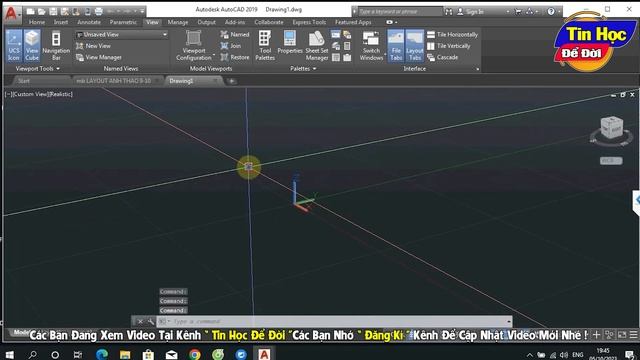The height and width of the screenshot is (360, 640).
Task: Switch to Collaborate ribbon tab
Action: pos(269,22)
